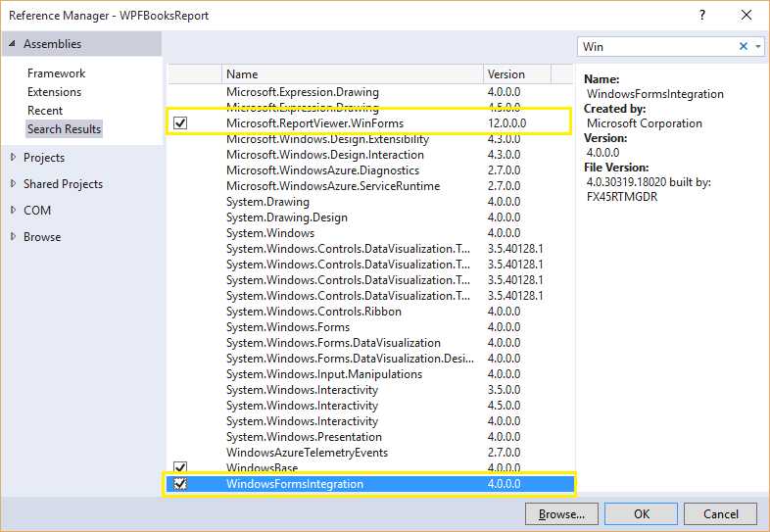Select the System.Windows row
Viewport: 770px width, 532px height.
(x=370, y=233)
